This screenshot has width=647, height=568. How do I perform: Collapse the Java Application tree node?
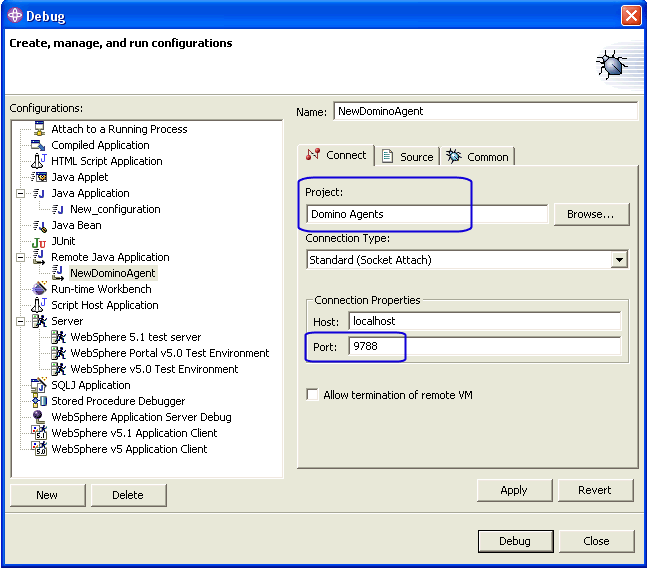point(20,193)
